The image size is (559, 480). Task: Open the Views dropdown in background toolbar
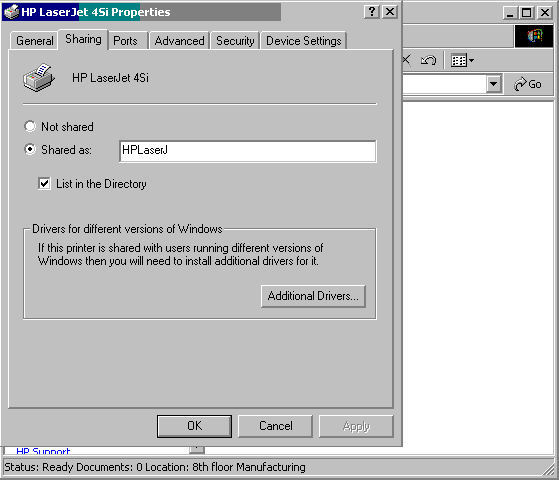pos(462,60)
